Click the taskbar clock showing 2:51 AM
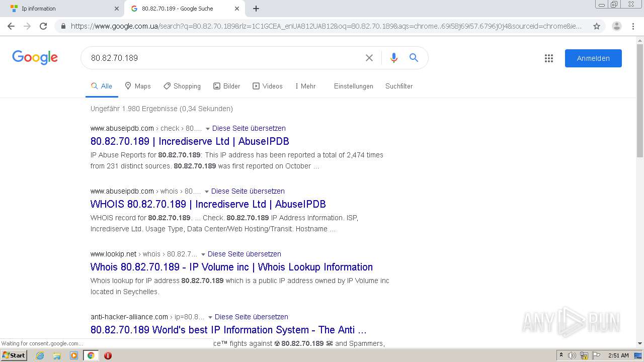644x362 pixels. coord(618,355)
